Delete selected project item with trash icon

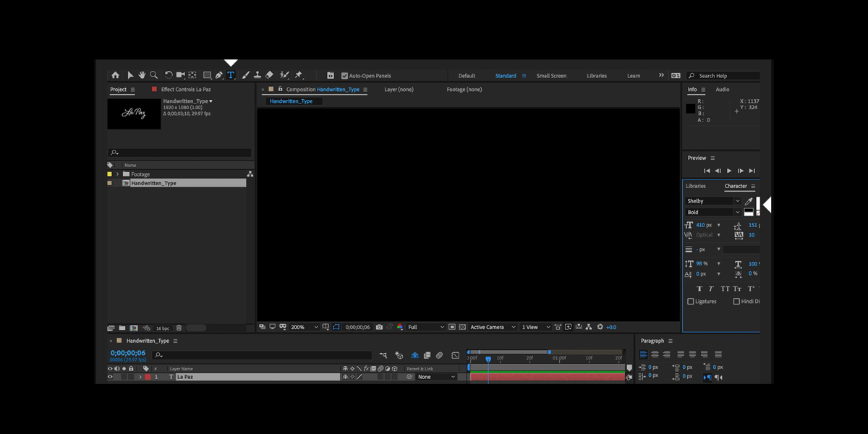179,328
